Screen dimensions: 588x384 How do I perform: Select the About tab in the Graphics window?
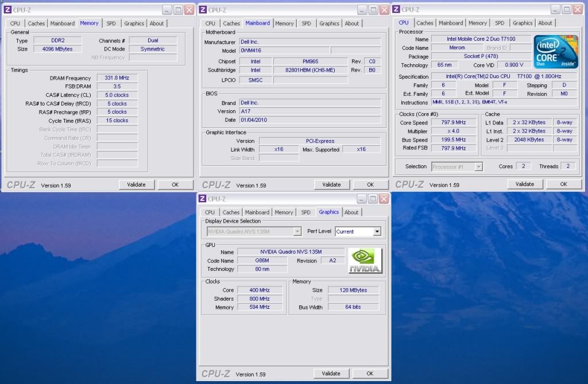pos(351,212)
